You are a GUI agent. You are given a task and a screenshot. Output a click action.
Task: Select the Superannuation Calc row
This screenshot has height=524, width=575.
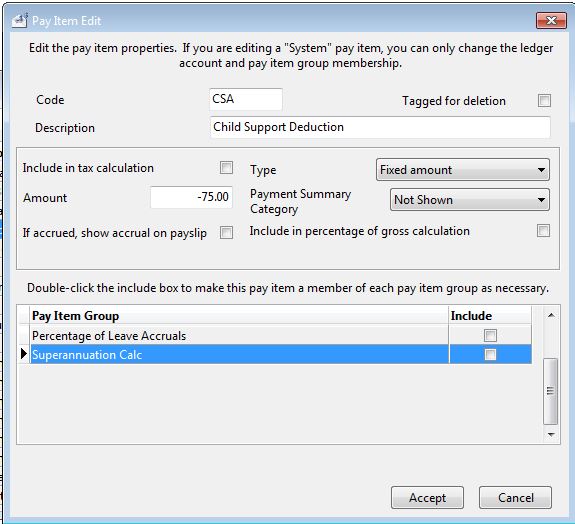(275, 355)
